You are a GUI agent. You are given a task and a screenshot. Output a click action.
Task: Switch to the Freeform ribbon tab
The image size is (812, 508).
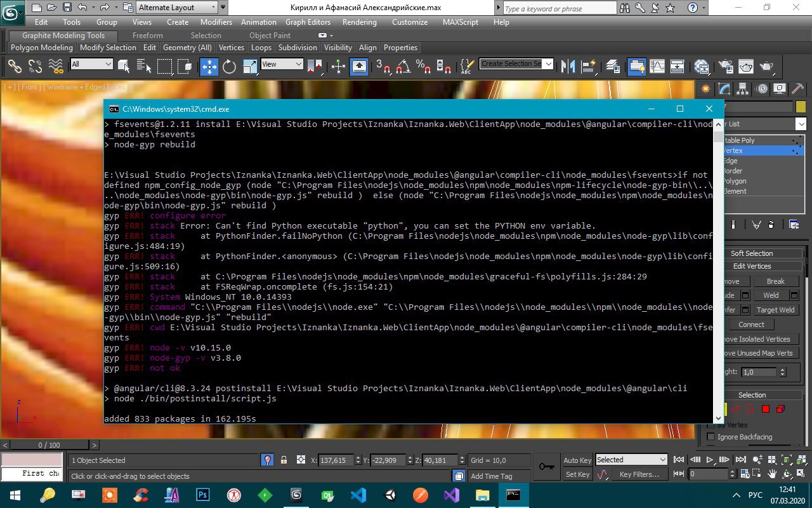tap(147, 36)
